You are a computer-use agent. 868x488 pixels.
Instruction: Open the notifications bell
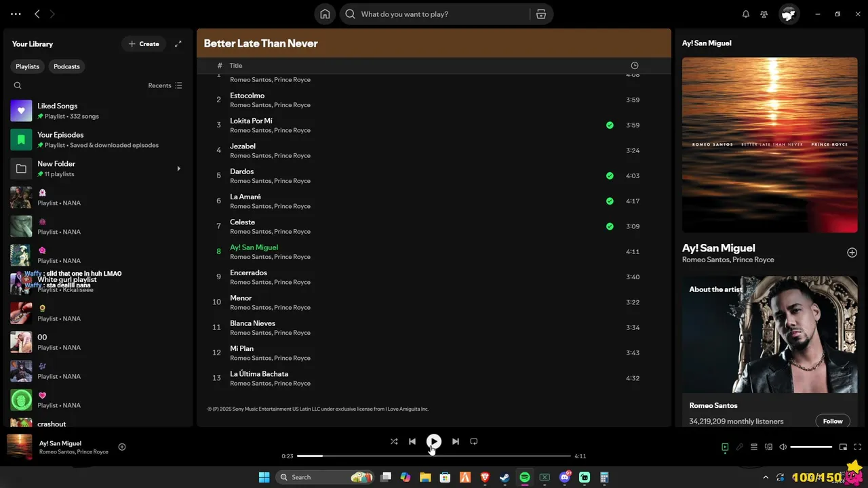(x=746, y=14)
